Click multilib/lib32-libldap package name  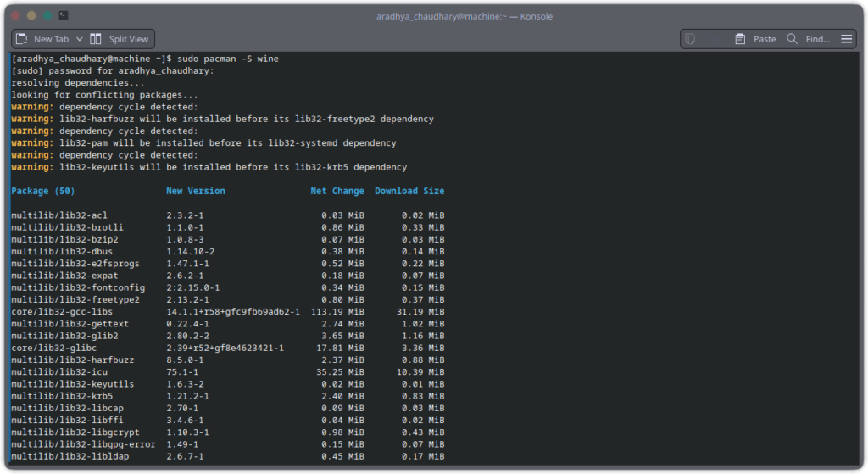[x=70, y=457]
